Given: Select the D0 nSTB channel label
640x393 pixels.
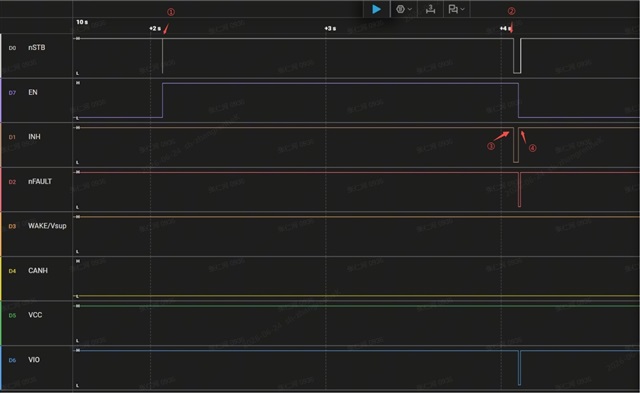Looking at the screenshot, I should pos(27,48).
